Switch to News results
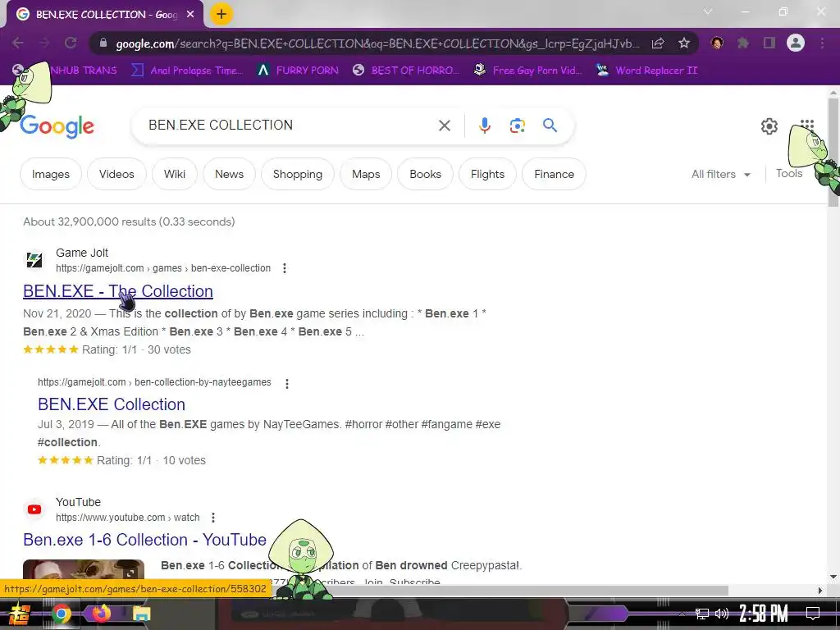 click(x=230, y=174)
